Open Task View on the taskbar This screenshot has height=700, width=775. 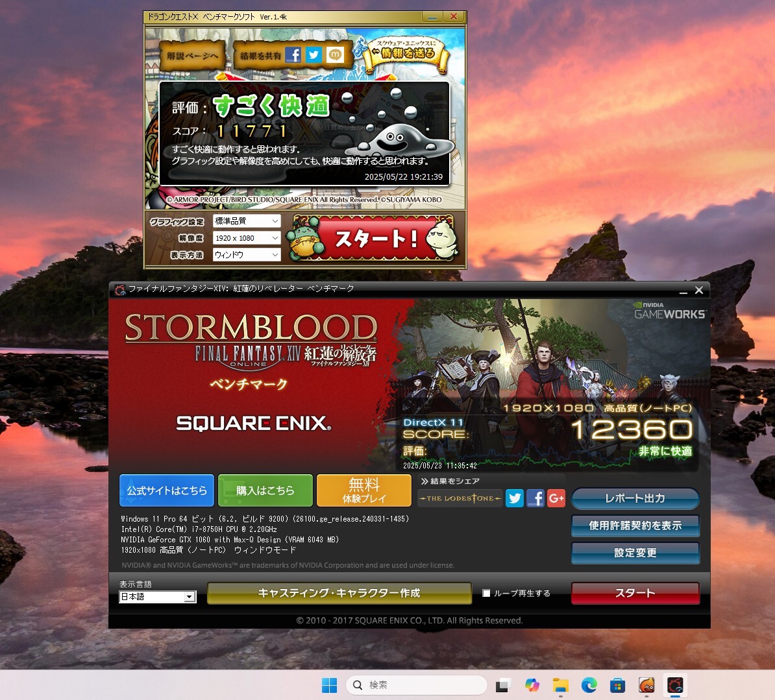[502, 685]
